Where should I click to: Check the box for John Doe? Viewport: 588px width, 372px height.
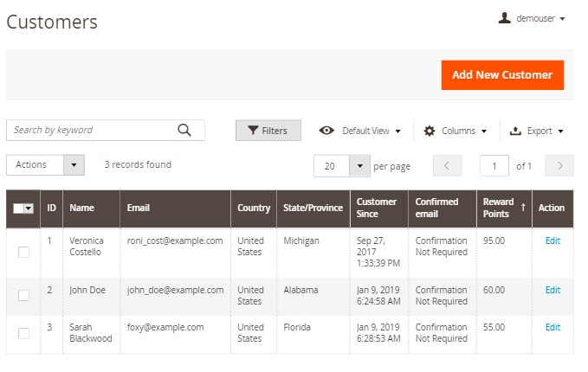coord(23,295)
